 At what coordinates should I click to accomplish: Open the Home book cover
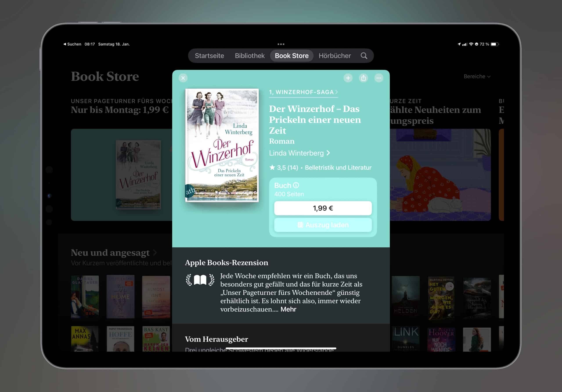tap(121, 297)
